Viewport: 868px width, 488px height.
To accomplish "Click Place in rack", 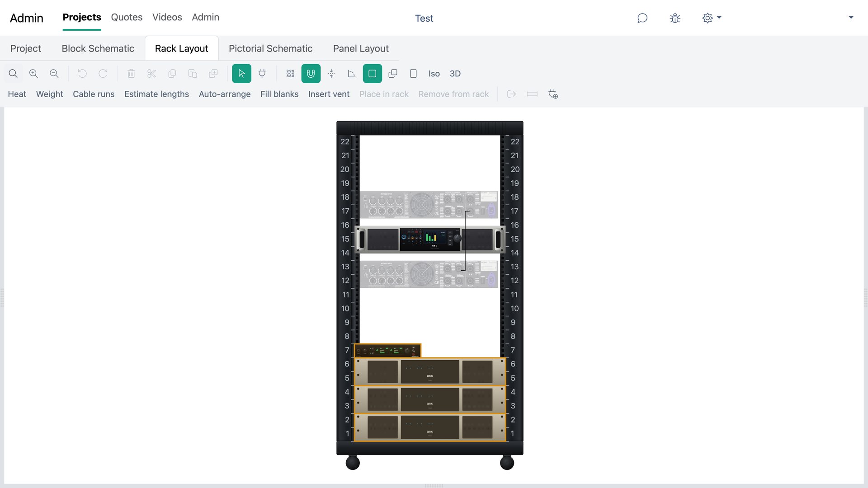I will coord(384,94).
